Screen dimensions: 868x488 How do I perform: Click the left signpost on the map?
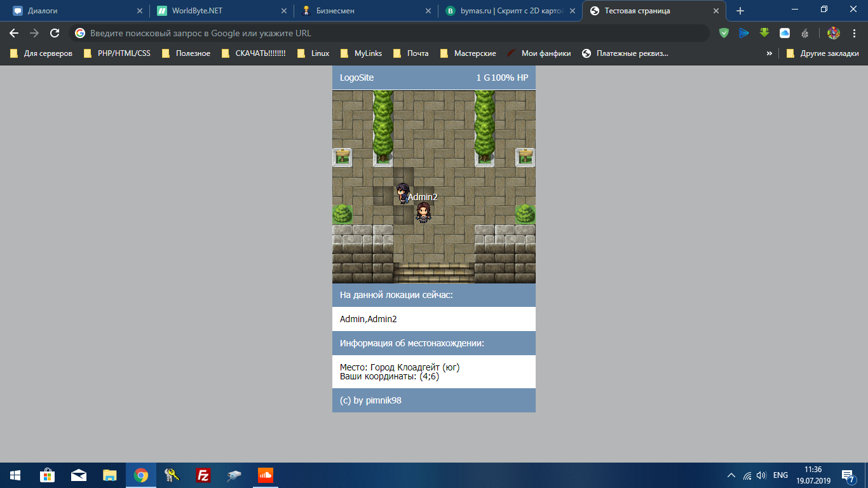[342, 156]
